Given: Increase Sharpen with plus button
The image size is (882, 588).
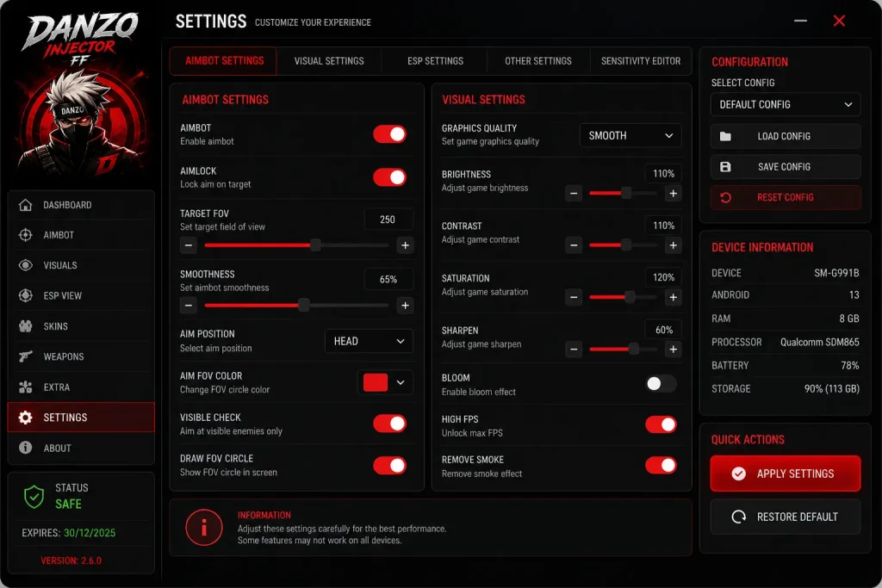Looking at the screenshot, I should coord(673,349).
